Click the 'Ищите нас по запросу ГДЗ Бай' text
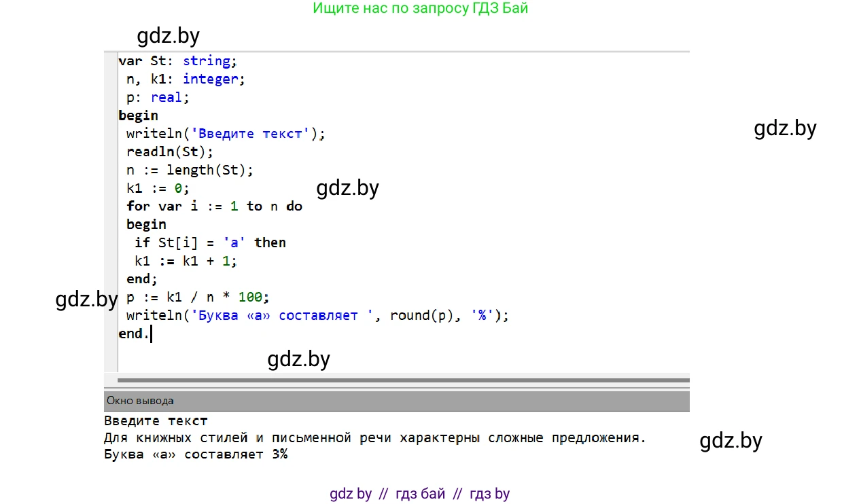 coord(420,9)
